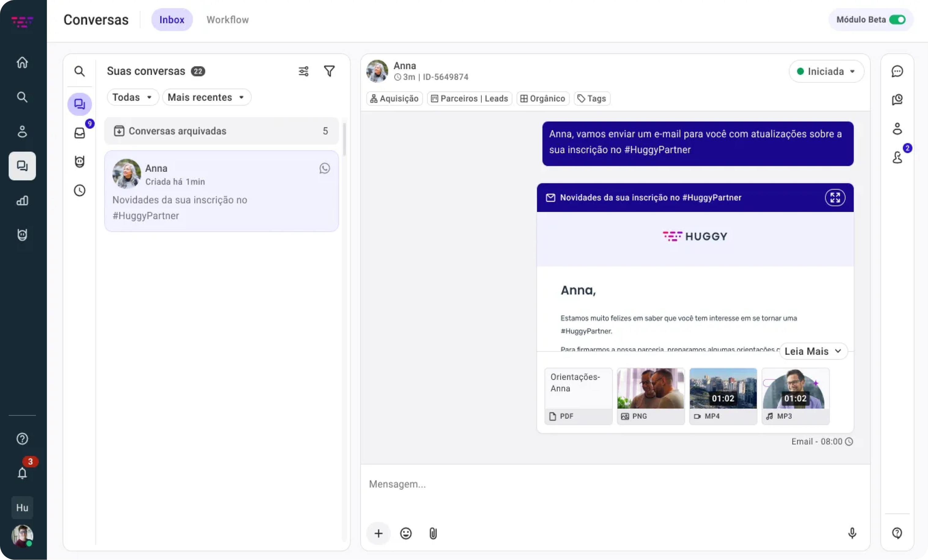Open the user profile avatar at bottom
Image resolution: width=928 pixels, height=560 pixels.
pos(22,536)
